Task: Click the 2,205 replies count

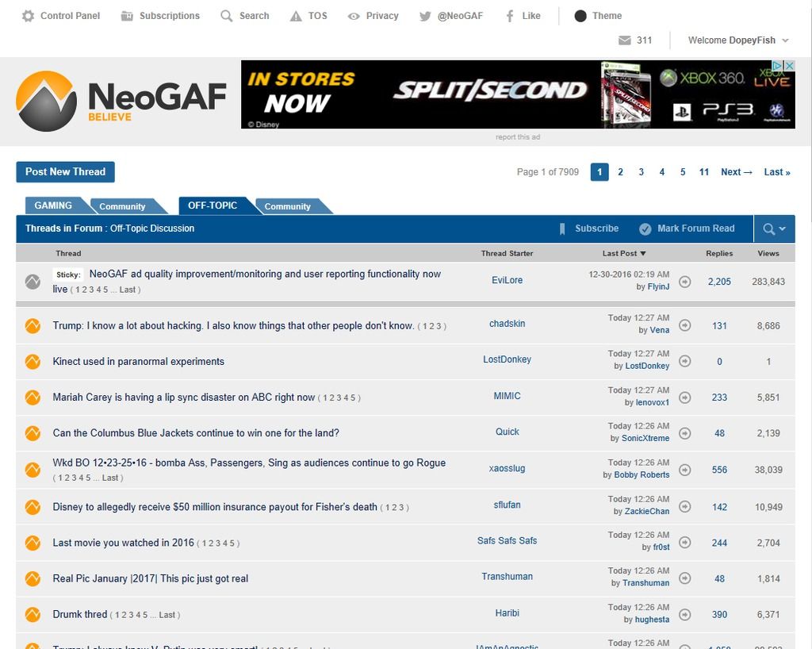Action: point(719,282)
